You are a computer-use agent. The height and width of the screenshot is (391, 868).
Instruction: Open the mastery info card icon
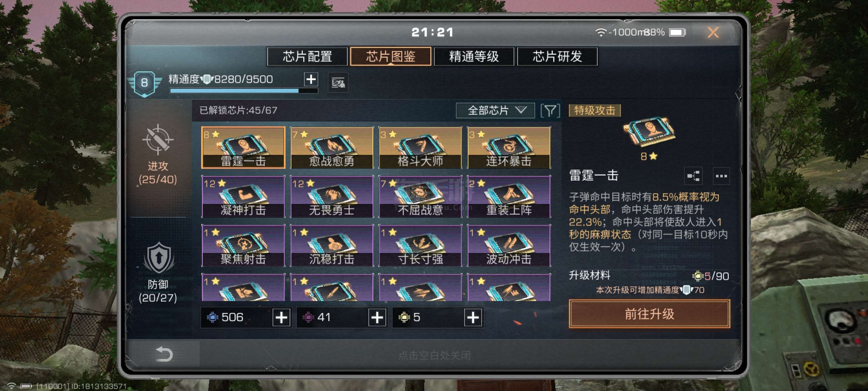coord(338,83)
